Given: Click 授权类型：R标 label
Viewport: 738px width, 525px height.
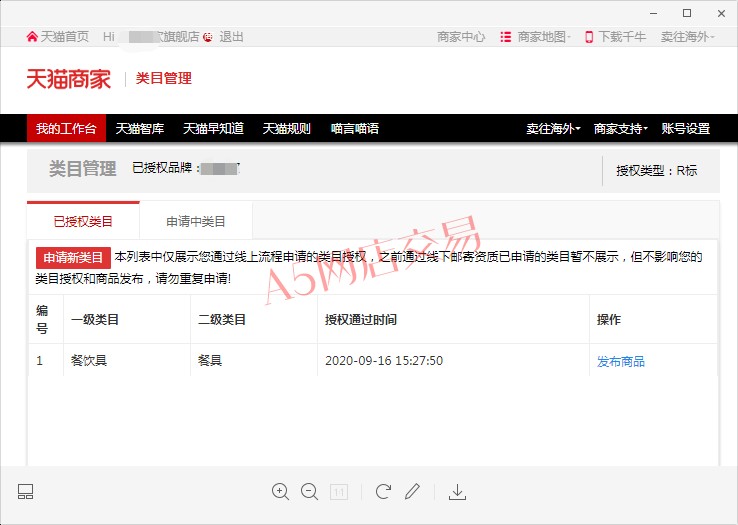Looking at the screenshot, I should [x=657, y=170].
